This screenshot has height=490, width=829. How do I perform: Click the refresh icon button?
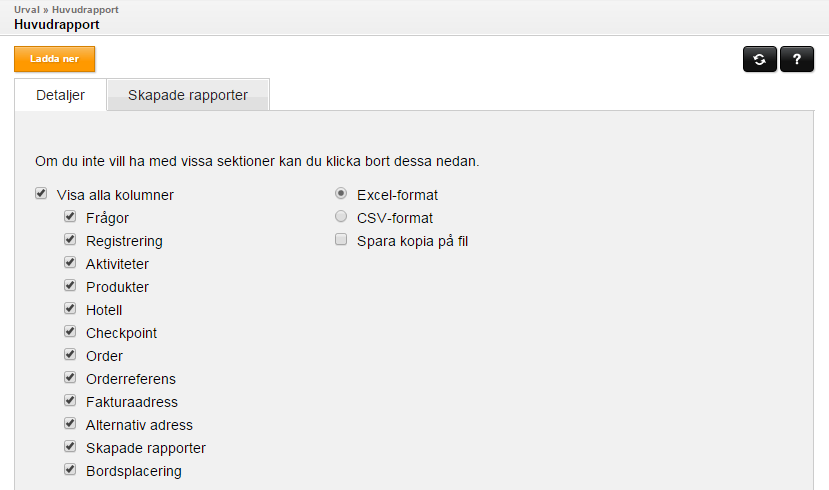pyautogui.click(x=760, y=59)
